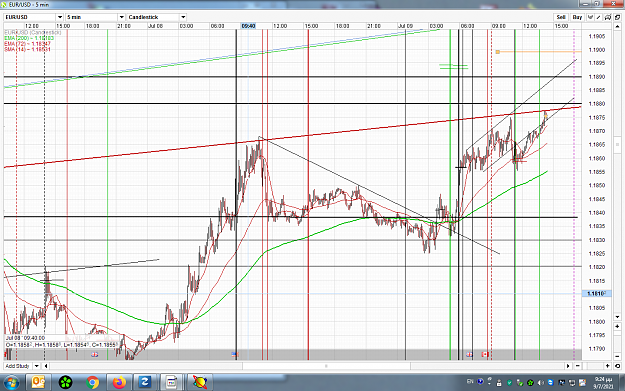The image size is (625, 391).
Task: Open Google Chrome from the taskbar
Action: 92,383
